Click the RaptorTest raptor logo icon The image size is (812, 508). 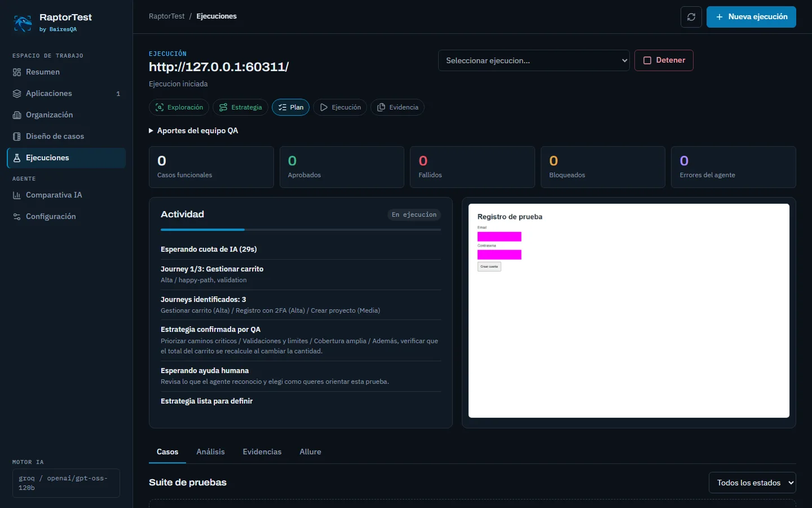23,23
